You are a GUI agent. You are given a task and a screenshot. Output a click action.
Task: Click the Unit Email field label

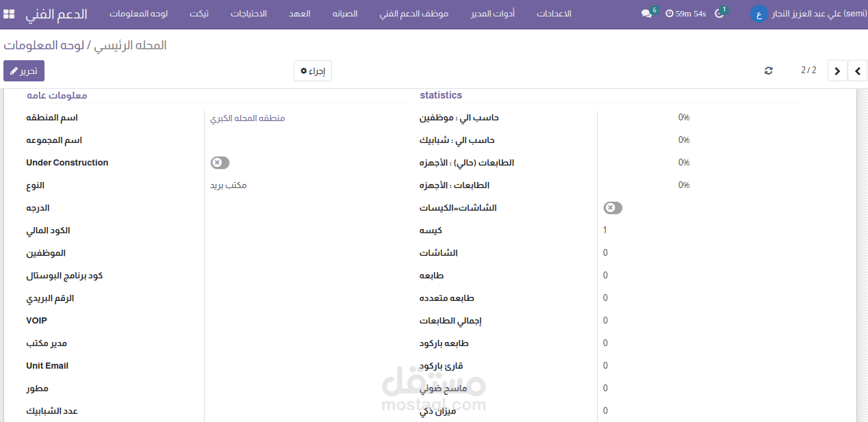[x=47, y=366]
